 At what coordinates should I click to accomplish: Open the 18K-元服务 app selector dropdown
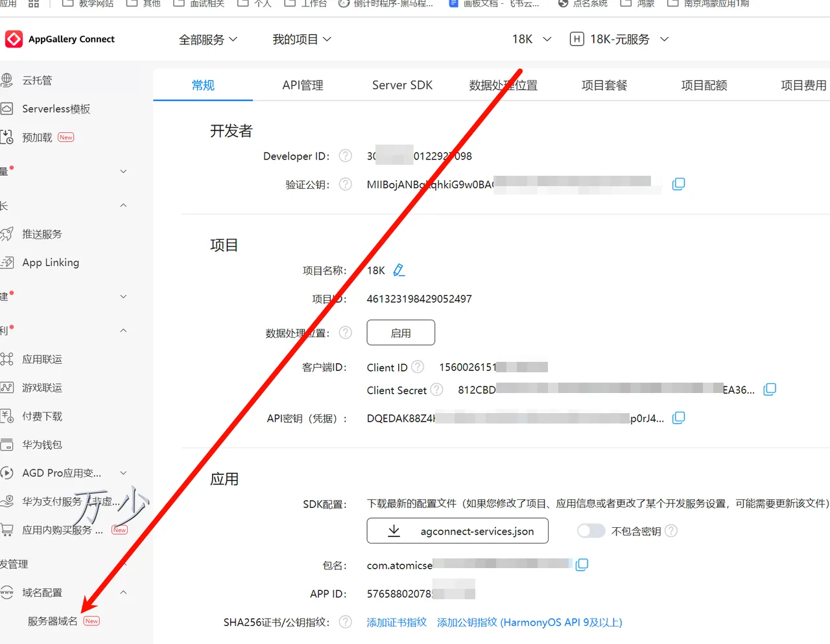coord(619,40)
